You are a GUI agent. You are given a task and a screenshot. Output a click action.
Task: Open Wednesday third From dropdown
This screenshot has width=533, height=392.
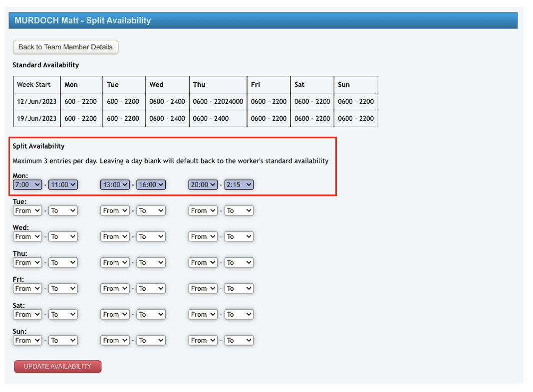(203, 237)
